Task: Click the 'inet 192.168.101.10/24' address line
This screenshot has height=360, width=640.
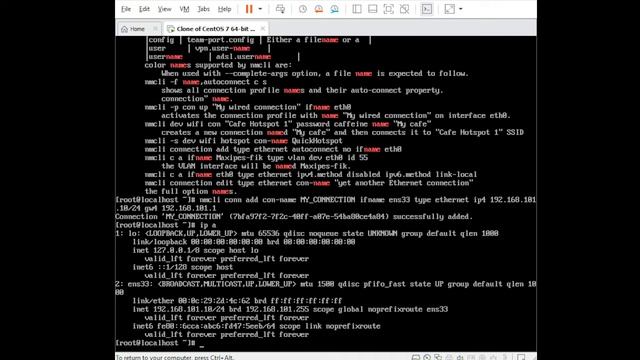Action: click(x=290, y=309)
